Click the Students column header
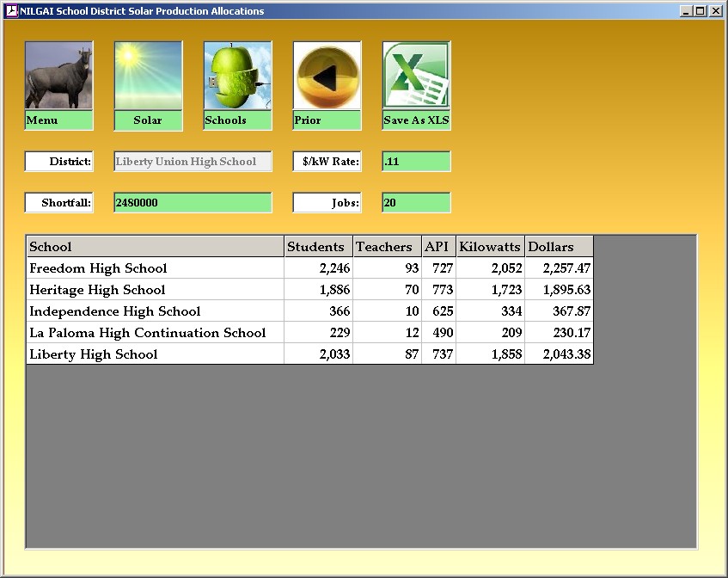This screenshot has height=578, width=728. point(317,247)
